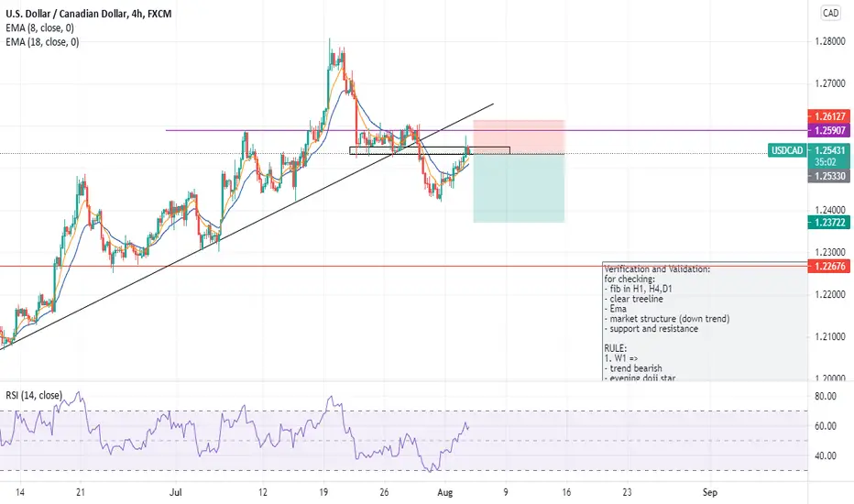Select the EMA (18, close, 0) indicator label
Screen dimensions: 854x504
42,42
